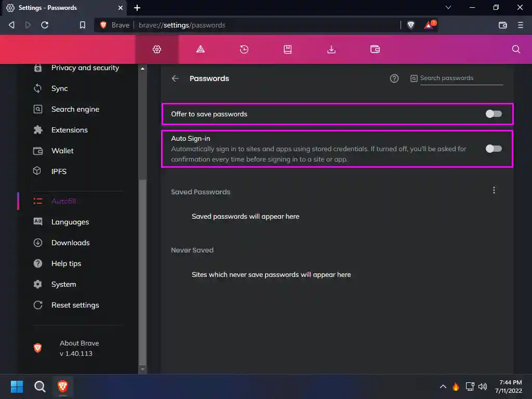Open the Bookmarks icon in settings bar
This screenshot has width=532, height=399.
pos(288,49)
